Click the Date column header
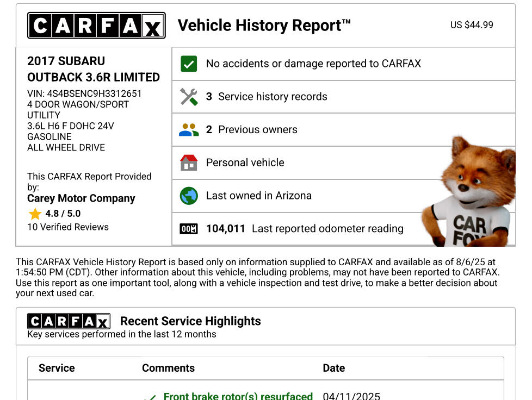Viewport: 532px width, 400px height. [333, 368]
